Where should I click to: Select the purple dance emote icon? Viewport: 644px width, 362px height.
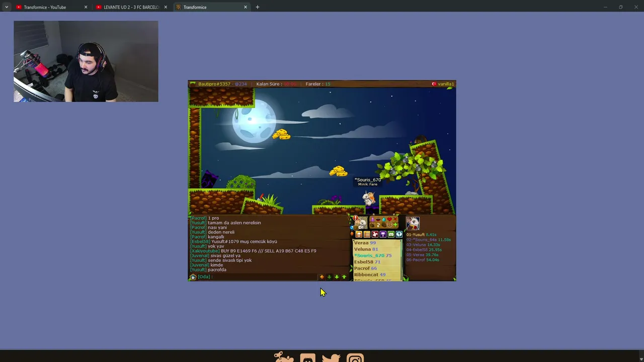pyautogui.click(x=372, y=219)
